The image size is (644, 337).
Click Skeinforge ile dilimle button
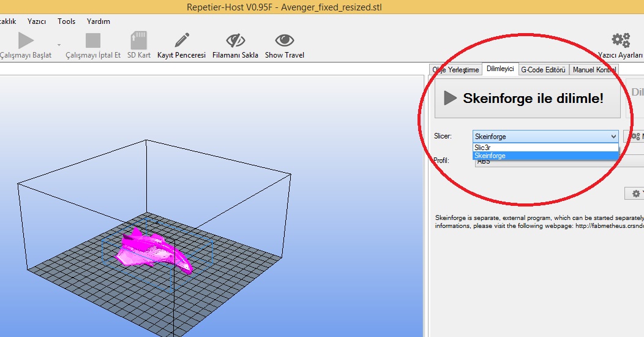point(527,98)
